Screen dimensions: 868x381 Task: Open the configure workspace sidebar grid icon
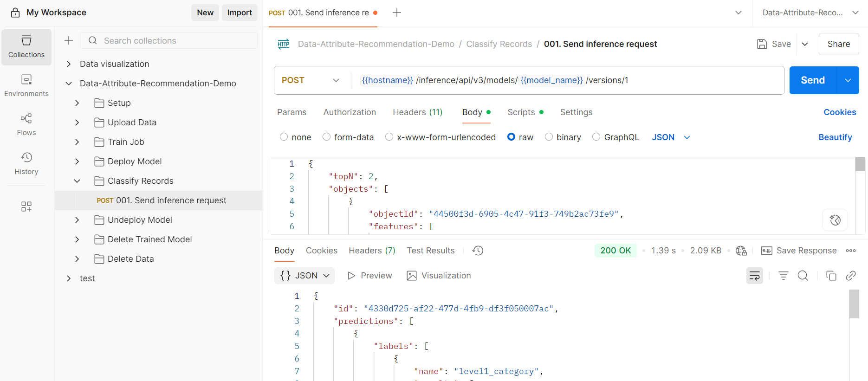(x=26, y=207)
